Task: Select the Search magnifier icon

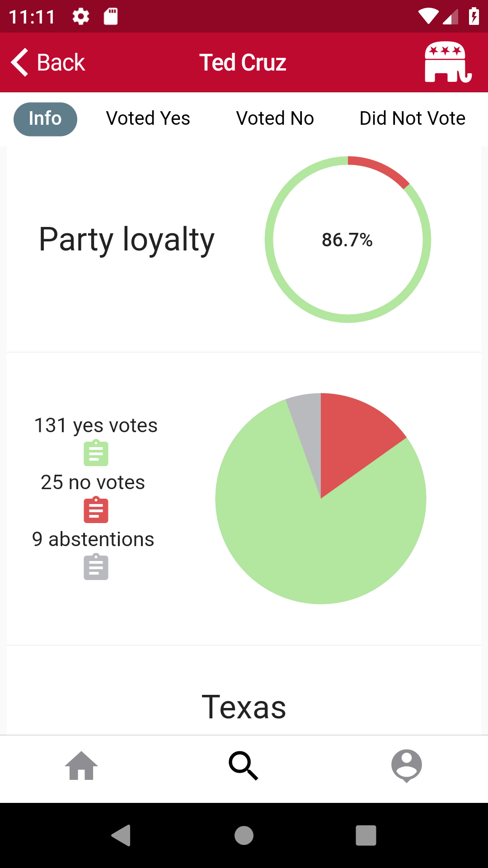Action: tap(244, 766)
